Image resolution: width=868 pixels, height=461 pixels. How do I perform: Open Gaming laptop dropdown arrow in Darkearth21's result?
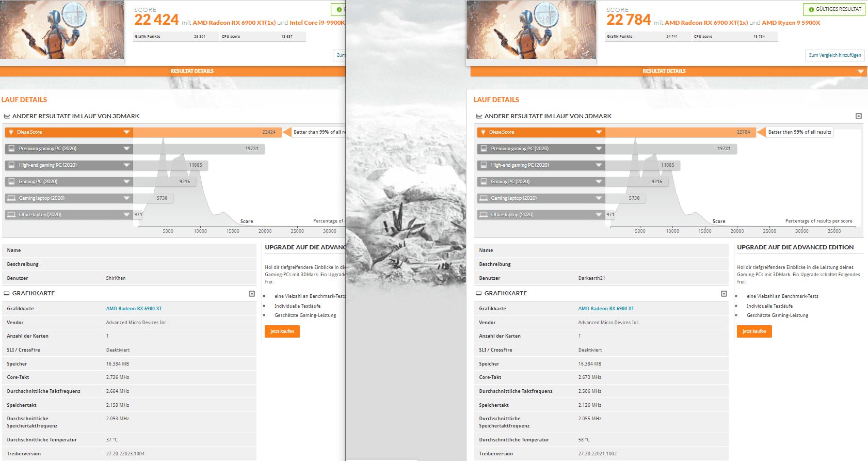click(x=599, y=198)
